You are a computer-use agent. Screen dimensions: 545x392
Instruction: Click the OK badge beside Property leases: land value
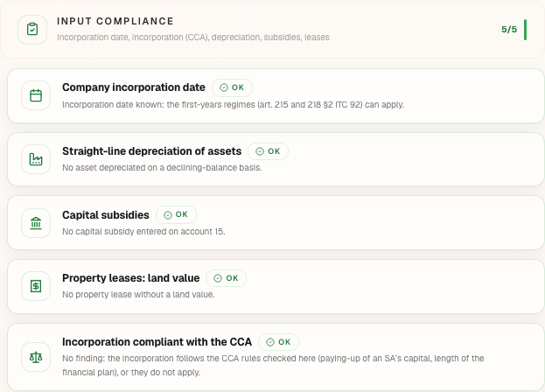226,278
